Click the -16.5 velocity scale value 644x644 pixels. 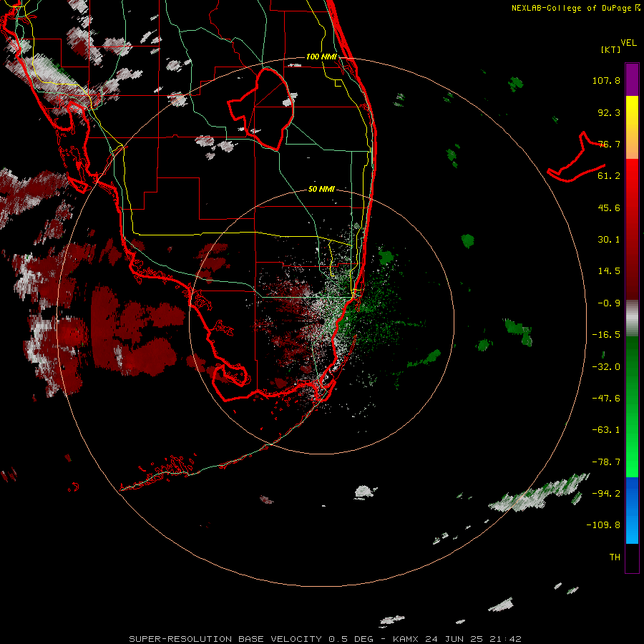(606, 335)
